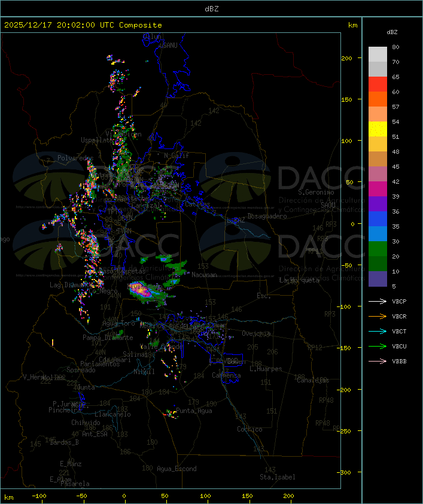Click the Pampa_Diamante map label
Image resolution: width=423 pixels, height=504 pixels.
[x=108, y=338]
